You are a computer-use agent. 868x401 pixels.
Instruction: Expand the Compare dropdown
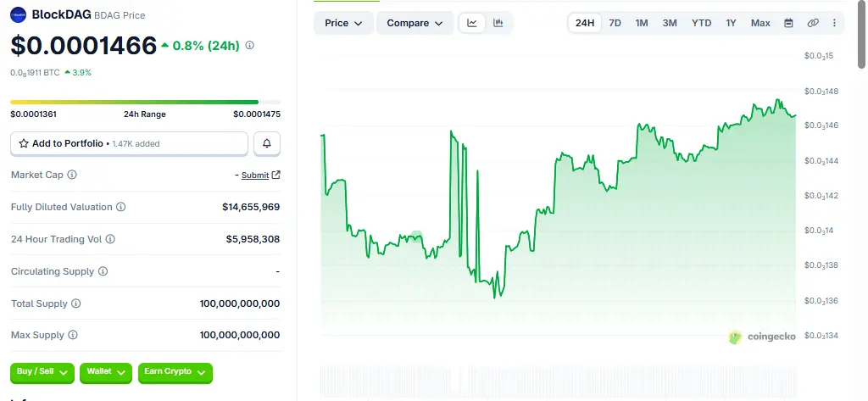coord(415,23)
